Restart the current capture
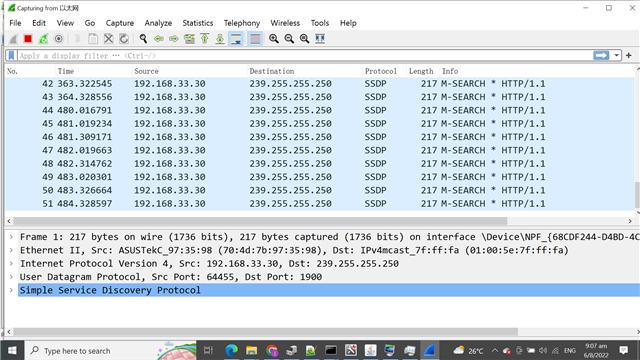The width and height of the screenshot is (640, 360). pos(43,39)
